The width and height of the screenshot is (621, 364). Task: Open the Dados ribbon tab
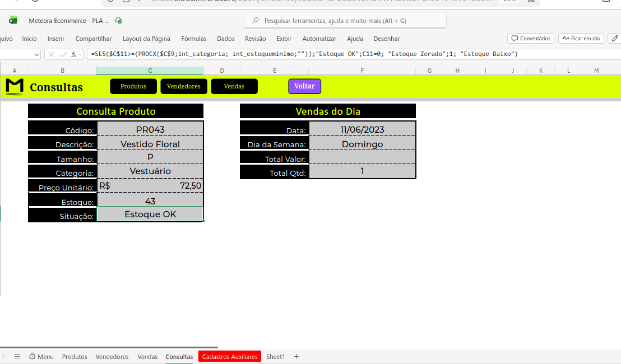point(226,39)
